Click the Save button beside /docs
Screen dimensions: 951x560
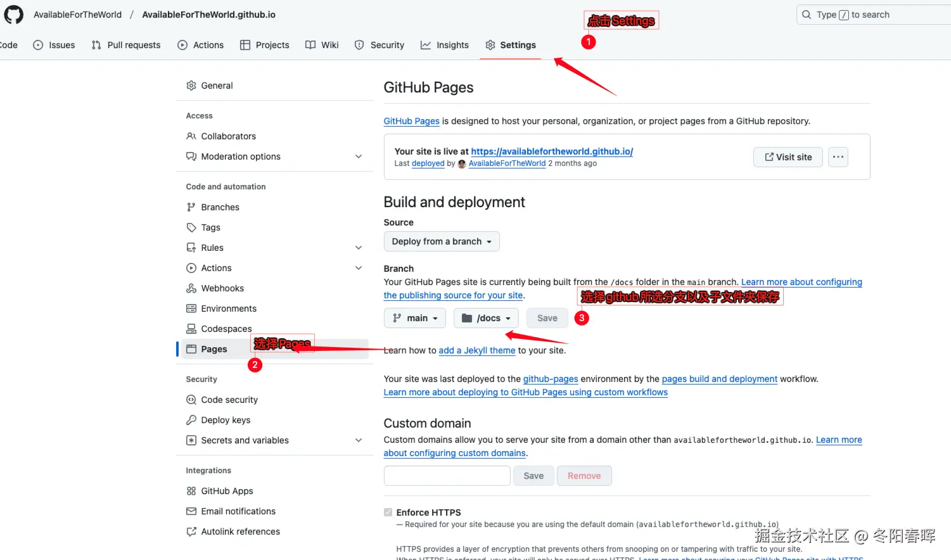click(547, 318)
